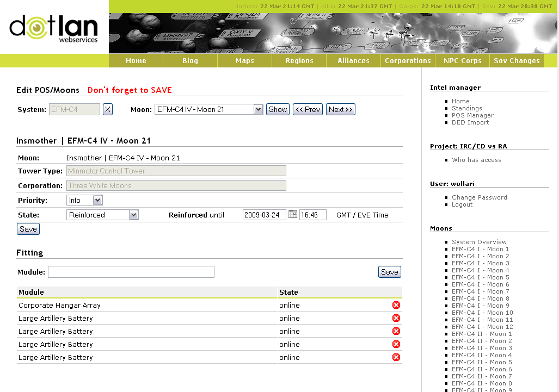This screenshot has width=559, height=392.
Task: Open the Sov Changes menu item
Action: (516, 61)
